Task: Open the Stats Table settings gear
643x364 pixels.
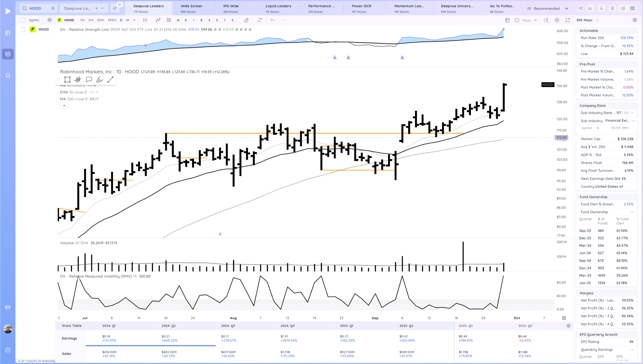Action: [569, 326]
